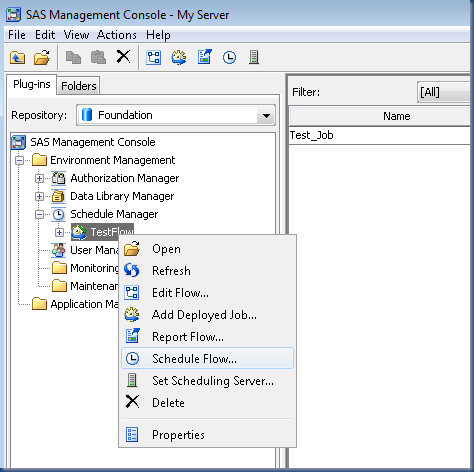
Task: Click the Authorization Manager tree icon
Action: pyautogui.click(x=59, y=178)
